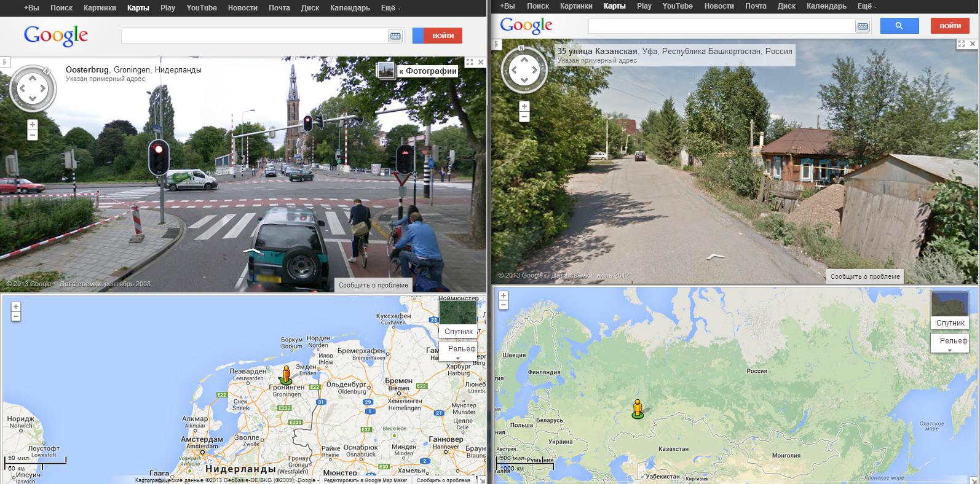This screenshot has height=484, width=980.
Task: Open Календарь in the right window
Action: point(826,6)
